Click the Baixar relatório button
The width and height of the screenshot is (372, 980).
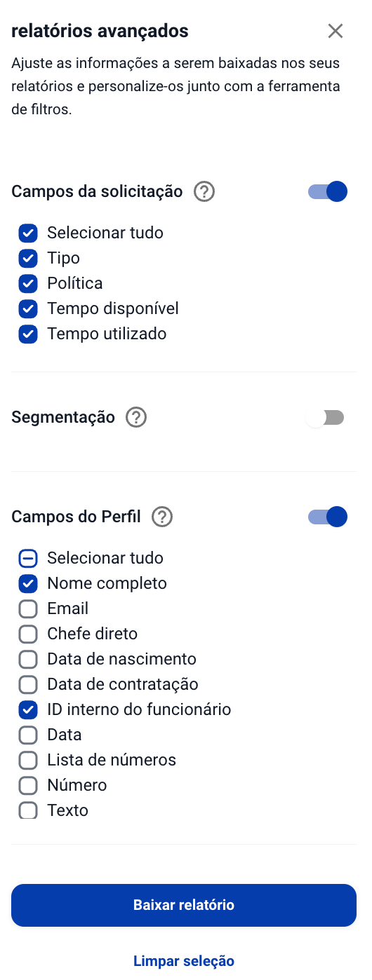[184, 906]
